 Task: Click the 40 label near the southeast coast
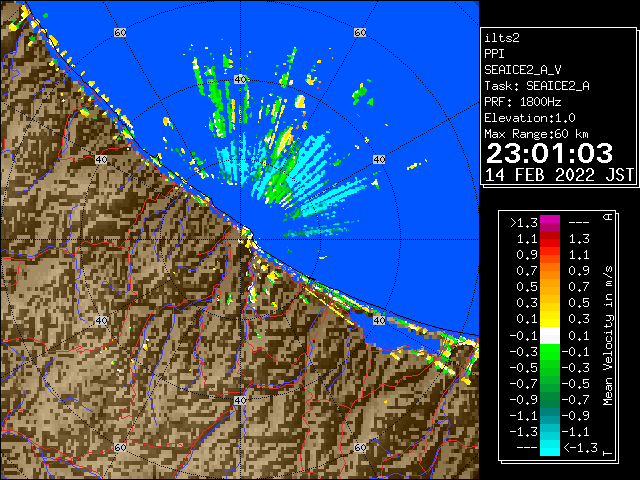[379, 320]
